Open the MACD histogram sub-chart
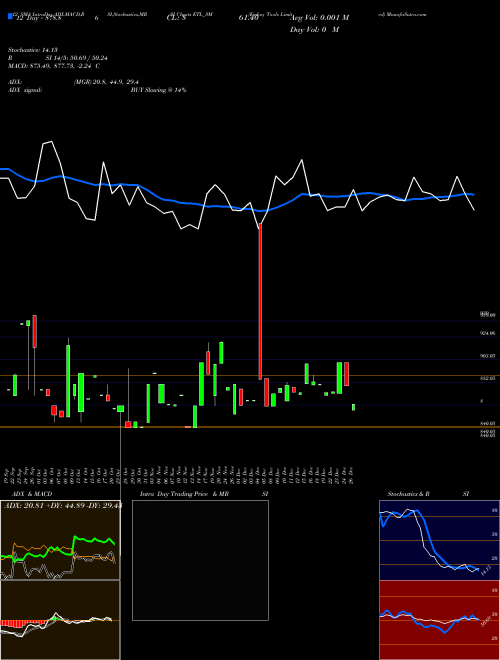Image resolution: width=500 pixels, height=660 pixels. 60,620
